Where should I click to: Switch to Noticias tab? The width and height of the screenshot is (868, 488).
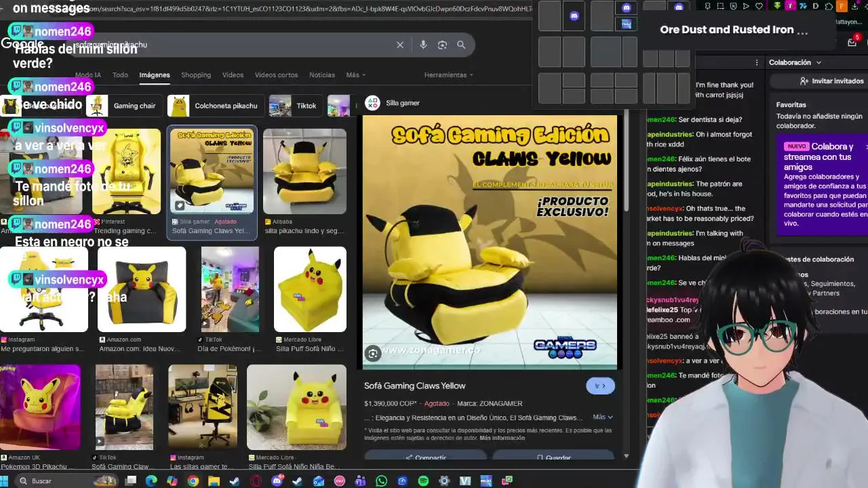(322, 75)
